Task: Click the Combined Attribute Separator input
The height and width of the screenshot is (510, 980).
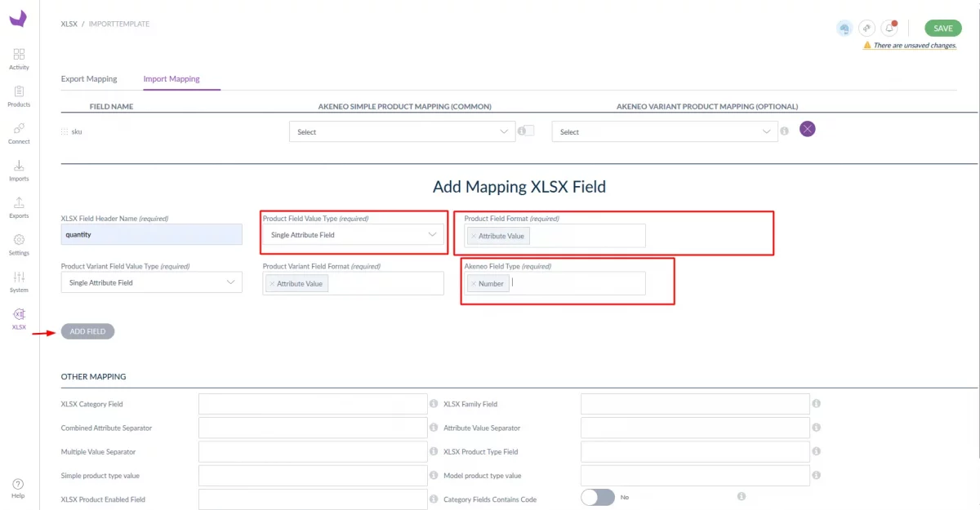Action: (x=313, y=428)
